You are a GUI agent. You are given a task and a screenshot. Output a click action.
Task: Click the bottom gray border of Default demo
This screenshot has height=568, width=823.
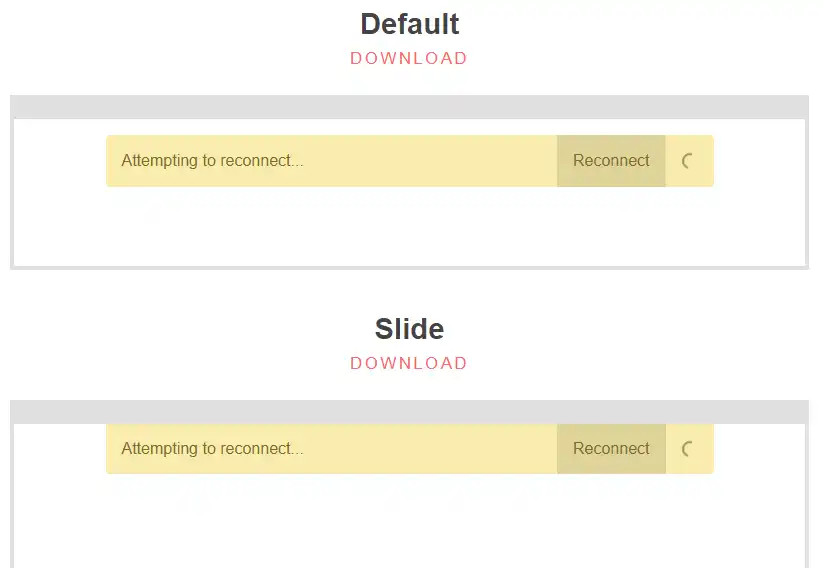tap(409, 268)
